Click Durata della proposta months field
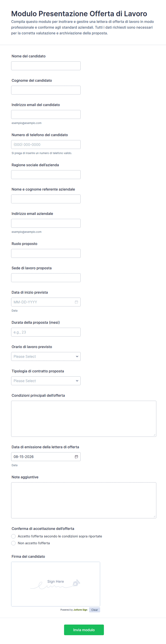166x644 pixels. click(46, 332)
